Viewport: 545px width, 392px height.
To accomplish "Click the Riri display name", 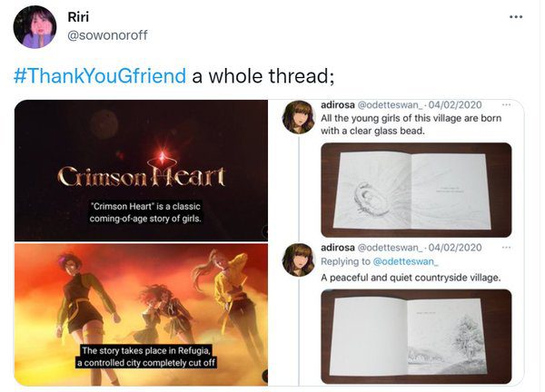I will [78, 16].
